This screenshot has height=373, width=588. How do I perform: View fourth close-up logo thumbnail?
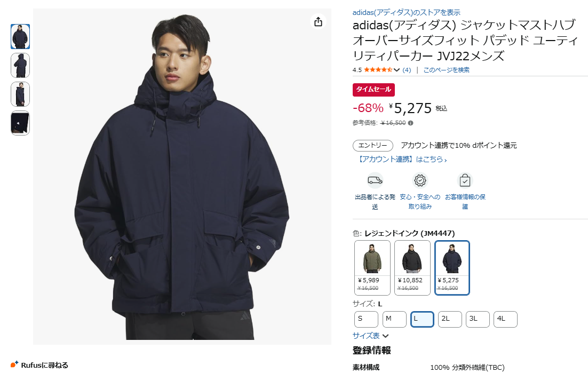pos(20,123)
